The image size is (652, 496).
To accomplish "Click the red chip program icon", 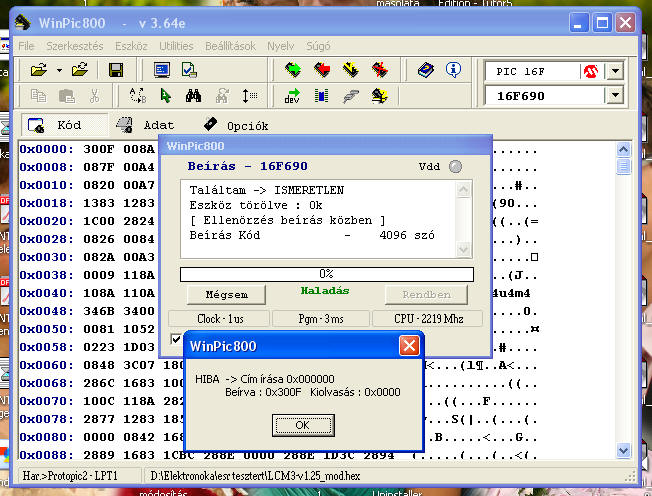I will 322,69.
